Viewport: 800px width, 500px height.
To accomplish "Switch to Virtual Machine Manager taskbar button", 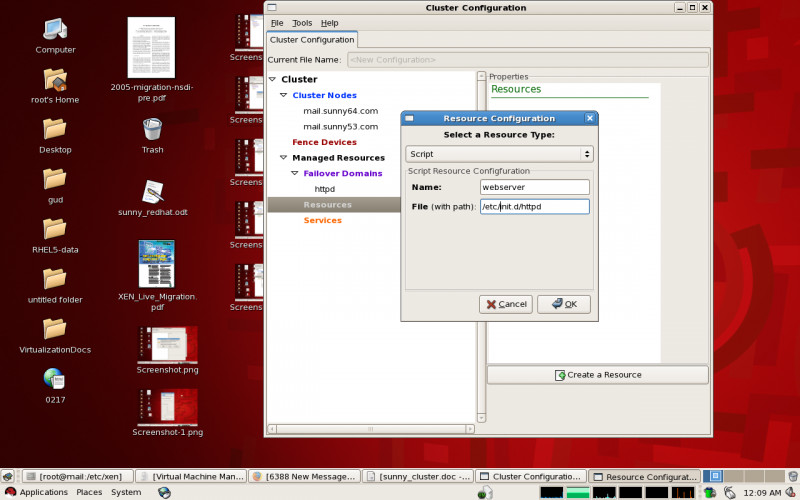I will pos(191,477).
